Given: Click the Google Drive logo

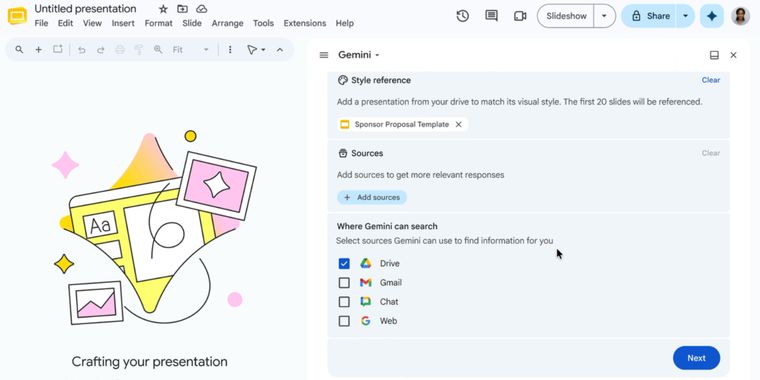Looking at the screenshot, I should click(365, 264).
